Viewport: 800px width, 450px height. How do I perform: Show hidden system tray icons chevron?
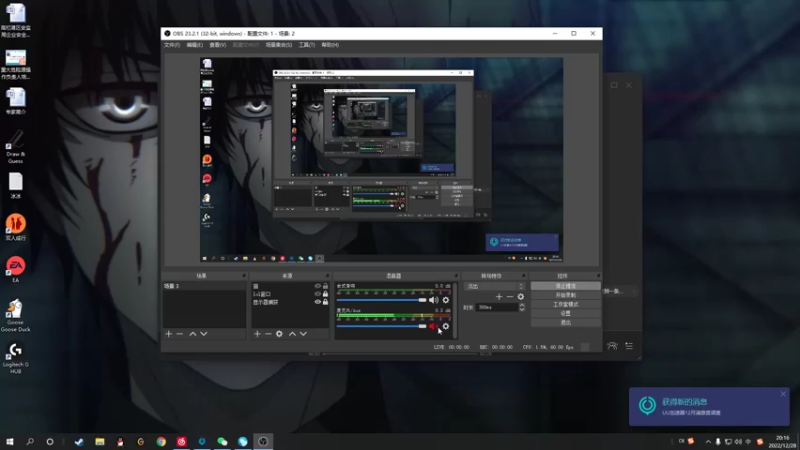click(x=708, y=442)
